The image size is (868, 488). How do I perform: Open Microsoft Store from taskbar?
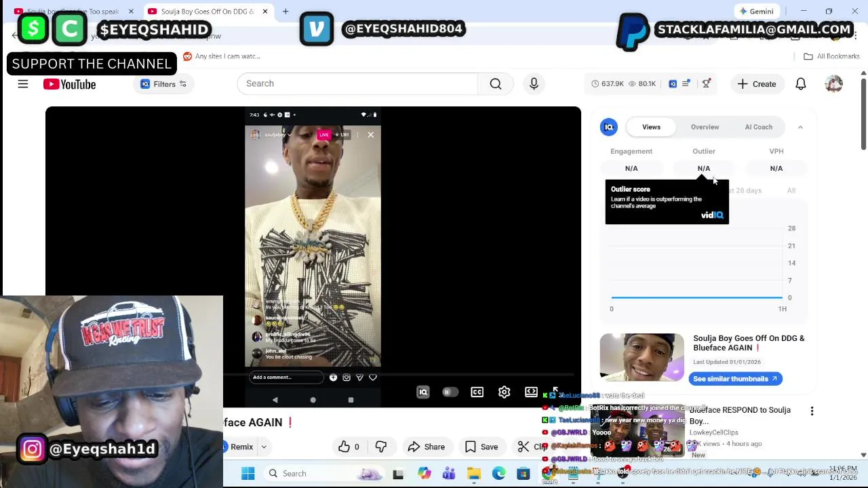click(523, 473)
